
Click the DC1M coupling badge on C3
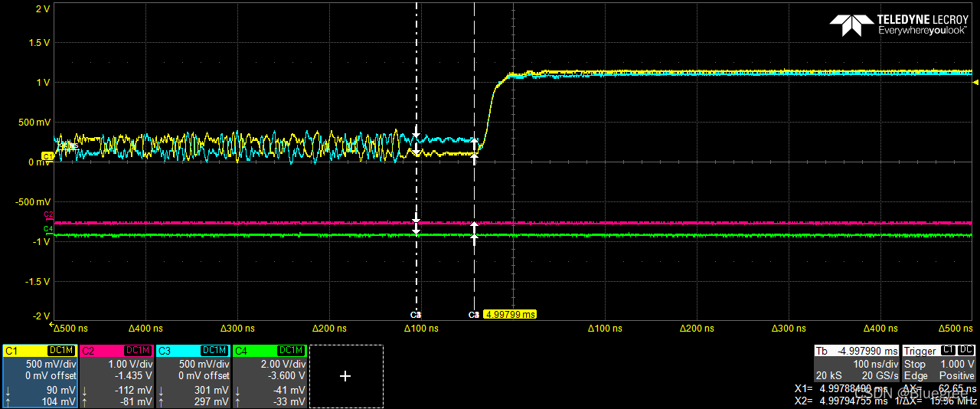[x=214, y=351]
